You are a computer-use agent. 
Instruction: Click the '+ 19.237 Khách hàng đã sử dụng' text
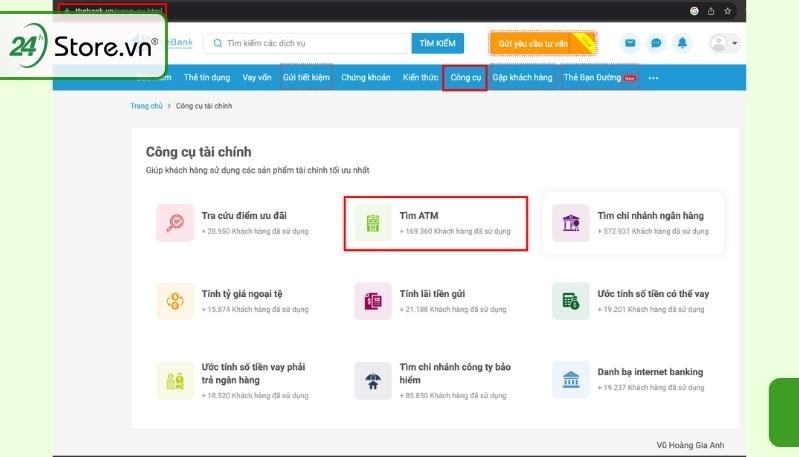click(x=651, y=388)
